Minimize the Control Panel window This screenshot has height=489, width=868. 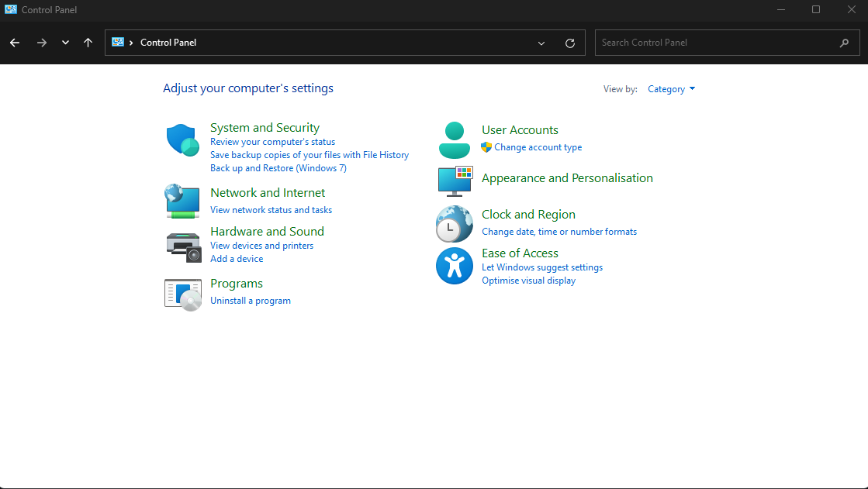781,9
